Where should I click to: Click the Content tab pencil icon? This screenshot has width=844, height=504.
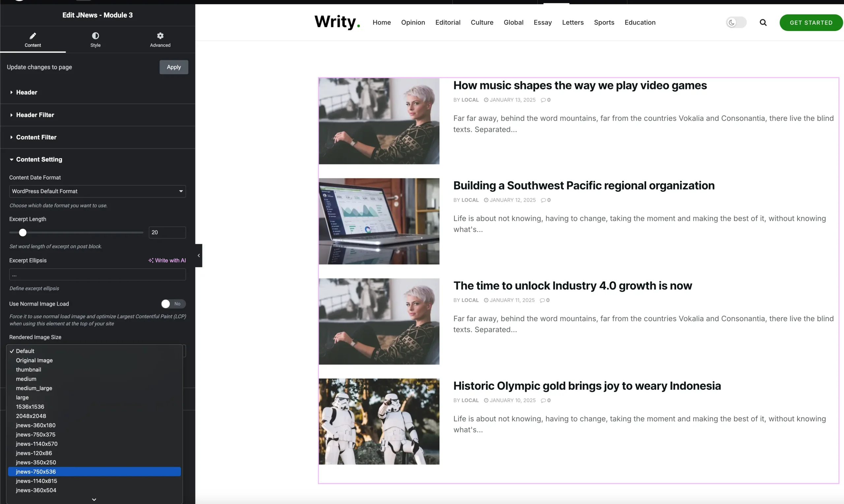click(33, 36)
